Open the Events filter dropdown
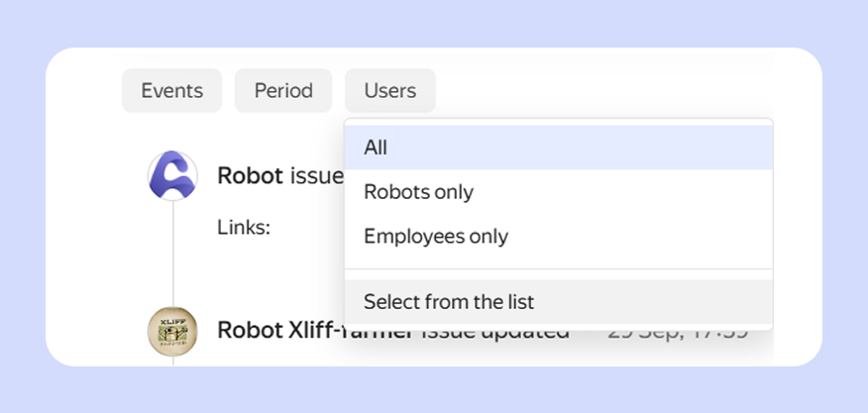Viewport: 868px width, 413px height. [171, 91]
